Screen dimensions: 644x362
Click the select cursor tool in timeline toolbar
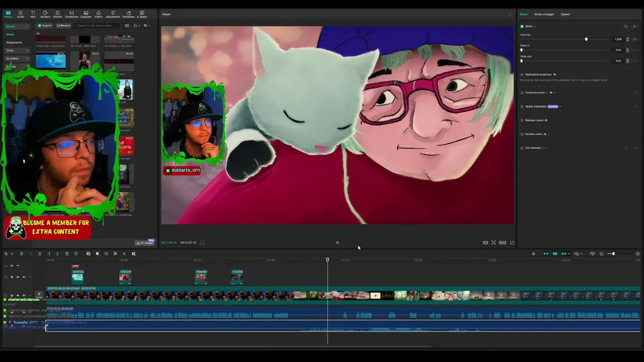6,253
